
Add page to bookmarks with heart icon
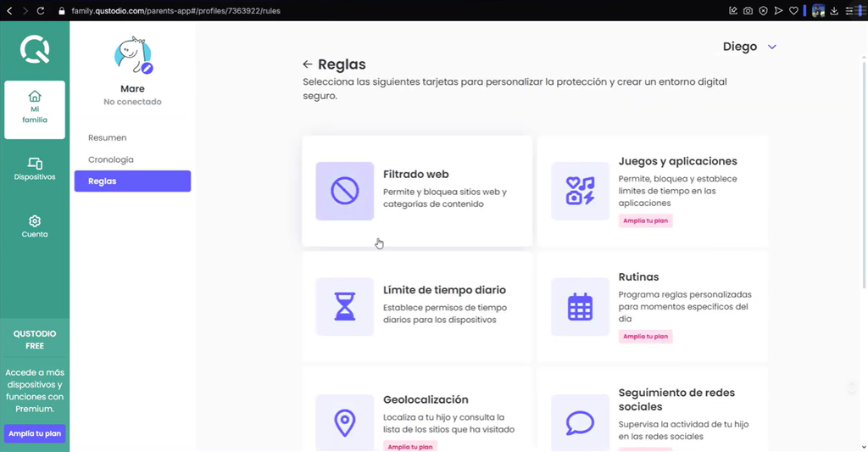(793, 10)
